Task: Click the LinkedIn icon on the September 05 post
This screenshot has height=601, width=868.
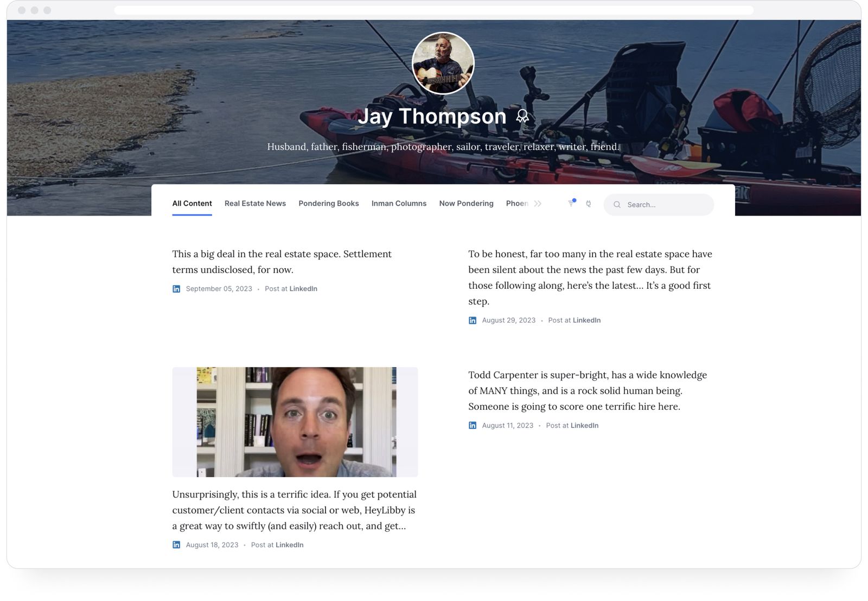Action: [x=176, y=288]
